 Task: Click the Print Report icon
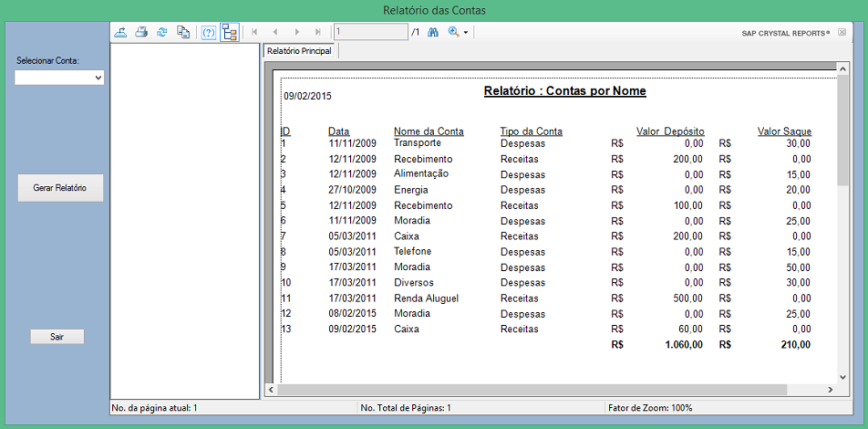pos(141,32)
